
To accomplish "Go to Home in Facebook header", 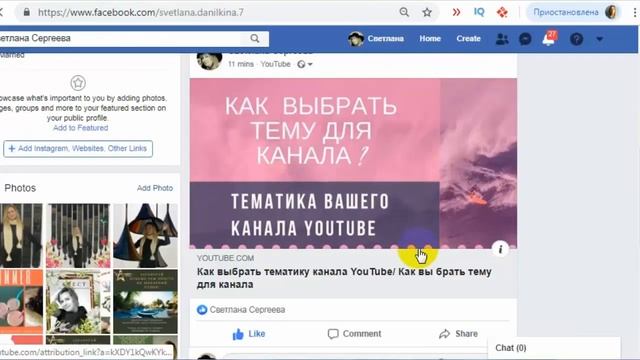I will pyautogui.click(x=430, y=38).
